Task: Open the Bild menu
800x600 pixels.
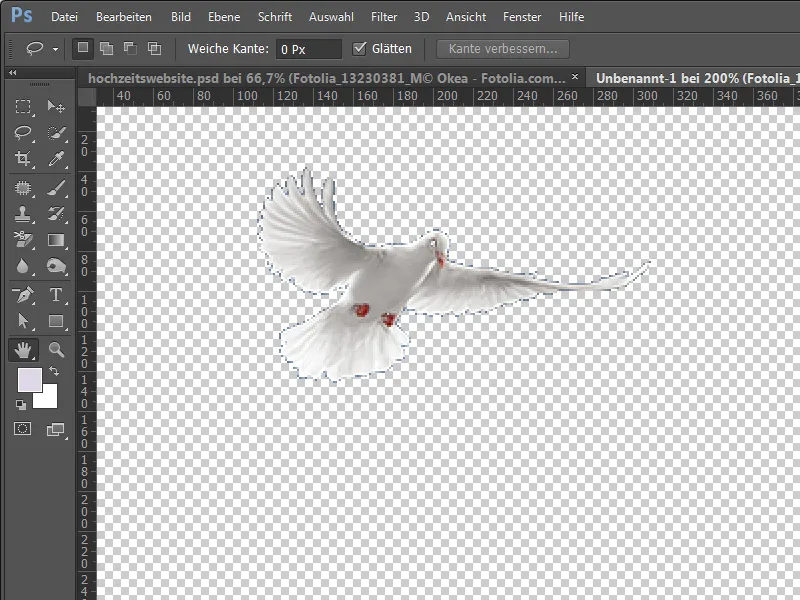Action: click(181, 17)
